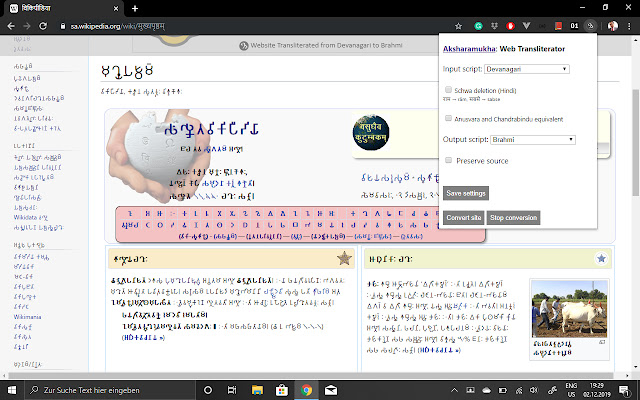This screenshot has width=640, height=400.
Task: Bookmark this page with star icon
Action: [x=458, y=26]
